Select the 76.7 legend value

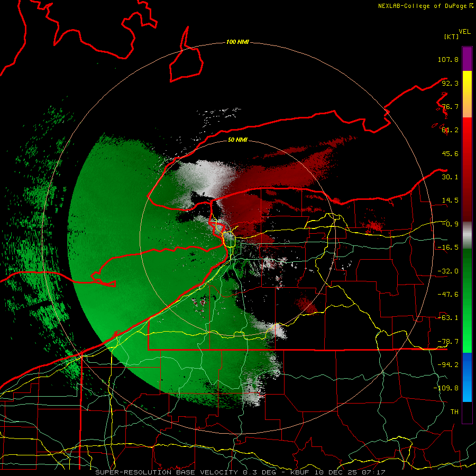click(450, 106)
